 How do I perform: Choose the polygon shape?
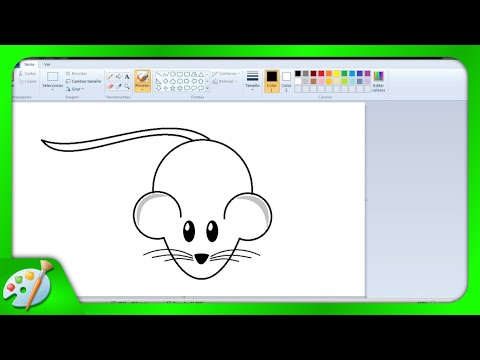pyautogui.click(x=194, y=74)
